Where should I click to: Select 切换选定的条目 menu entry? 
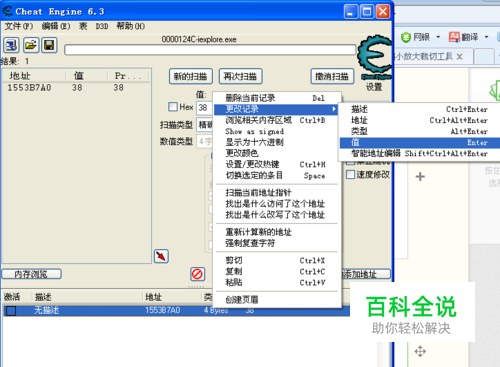click(x=276, y=175)
